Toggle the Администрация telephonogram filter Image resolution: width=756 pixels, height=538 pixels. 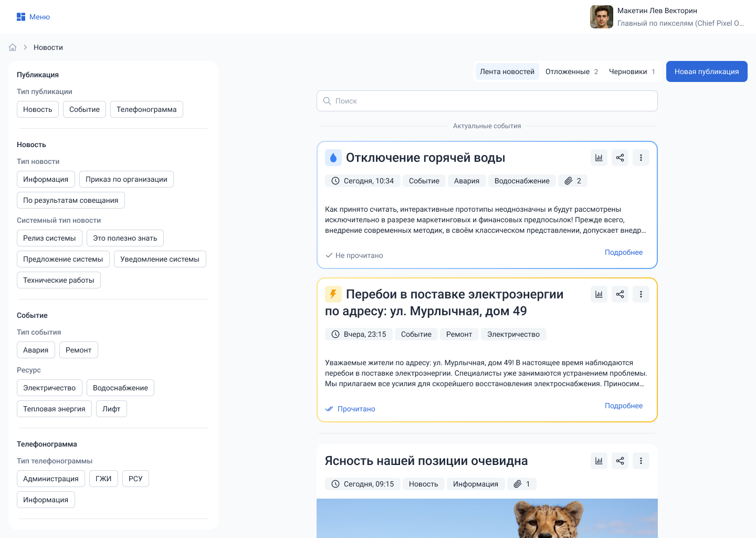click(51, 479)
